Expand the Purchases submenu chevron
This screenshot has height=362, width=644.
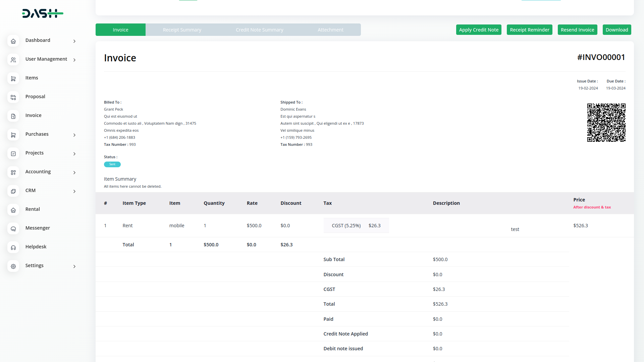[x=74, y=135]
